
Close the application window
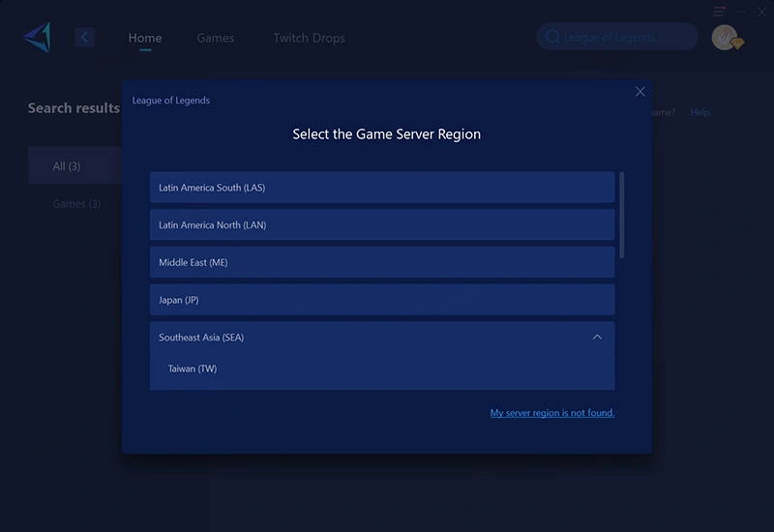[x=761, y=12]
